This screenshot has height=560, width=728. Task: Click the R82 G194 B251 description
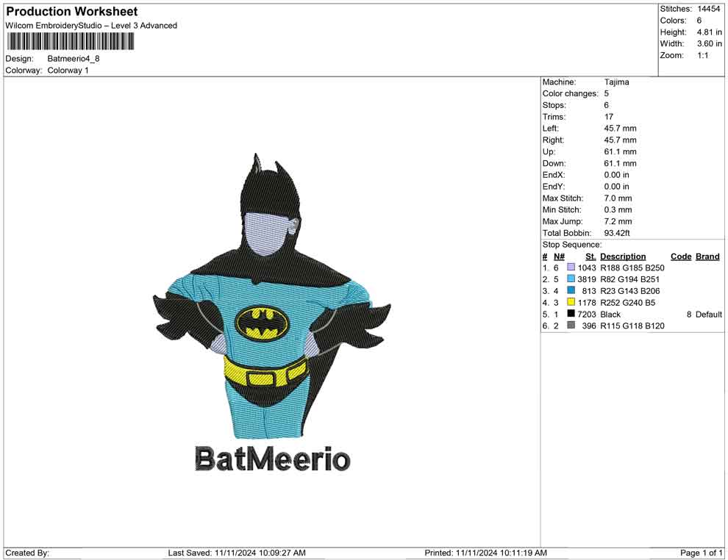629,279
